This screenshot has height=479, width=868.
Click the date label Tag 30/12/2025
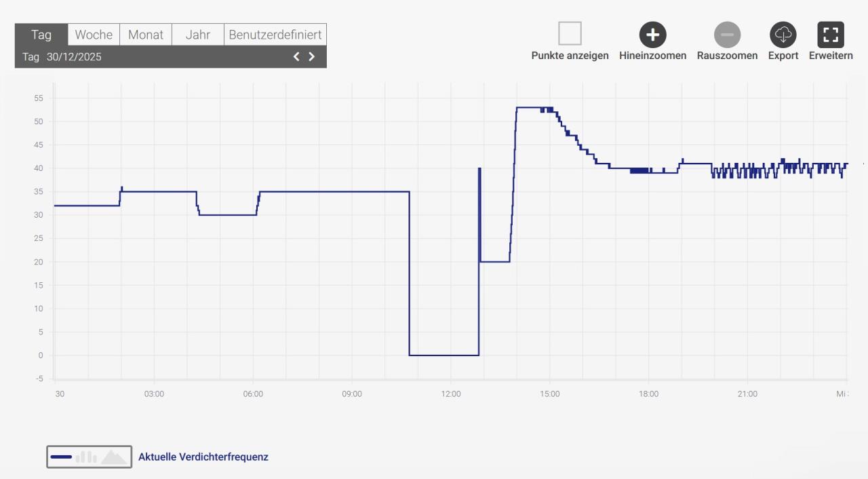(62, 57)
